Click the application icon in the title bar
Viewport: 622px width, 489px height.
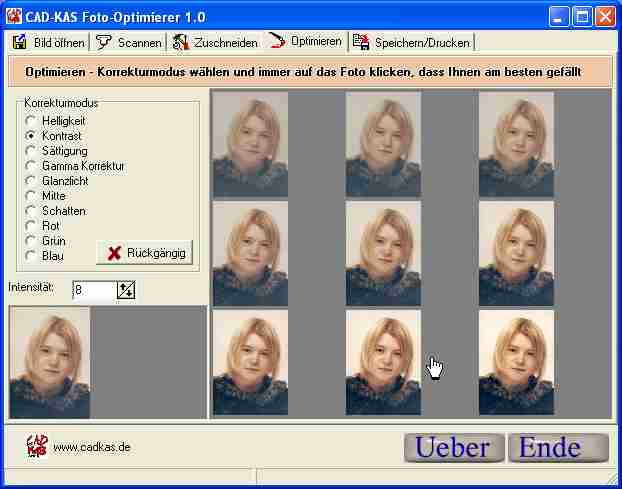click(14, 15)
